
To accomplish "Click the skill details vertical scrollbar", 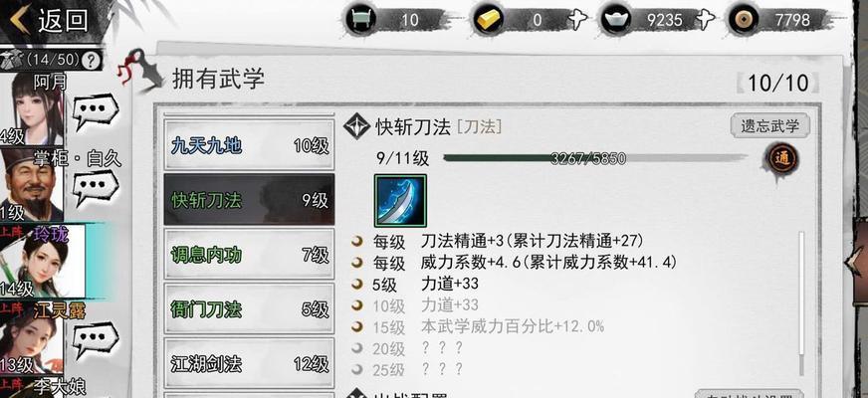I will (x=801, y=303).
